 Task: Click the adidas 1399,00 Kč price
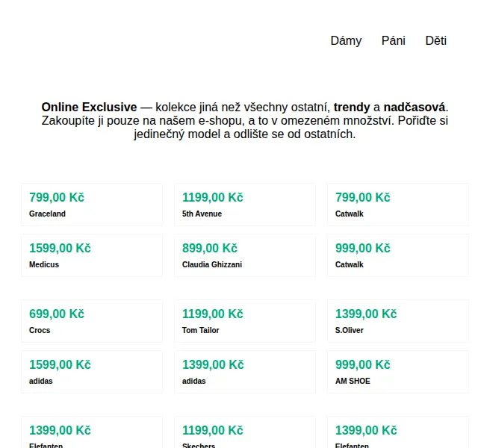click(213, 364)
